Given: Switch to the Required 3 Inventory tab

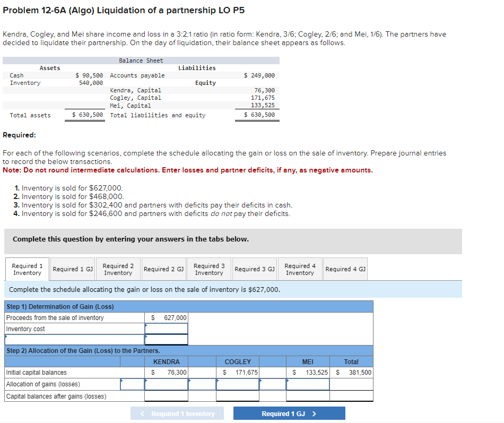Looking at the screenshot, I should pos(209,269).
